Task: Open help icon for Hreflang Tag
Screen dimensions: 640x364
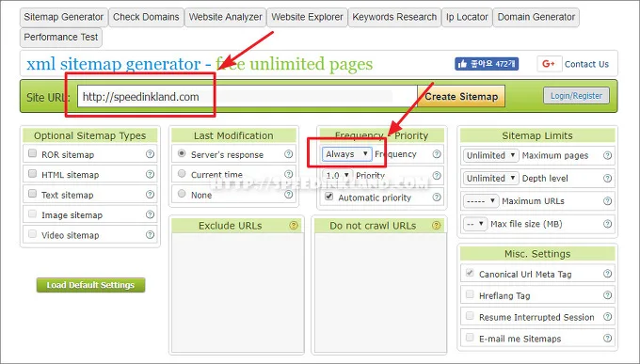Action: pos(607,295)
